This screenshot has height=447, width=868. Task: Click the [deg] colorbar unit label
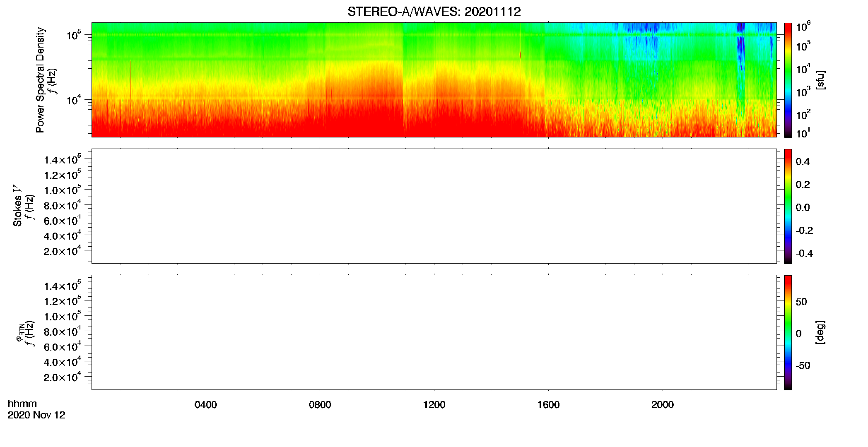tap(820, 332)
